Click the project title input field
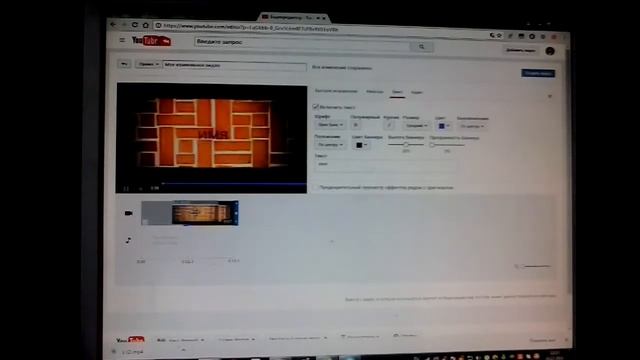Viewport: 640px width, 360px height. pos(234,66)
